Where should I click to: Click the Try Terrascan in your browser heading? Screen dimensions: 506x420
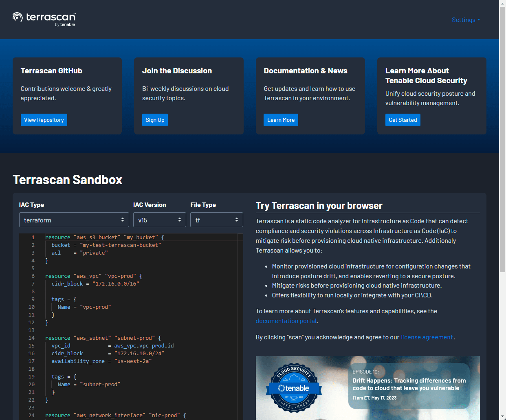coord(319,206)
